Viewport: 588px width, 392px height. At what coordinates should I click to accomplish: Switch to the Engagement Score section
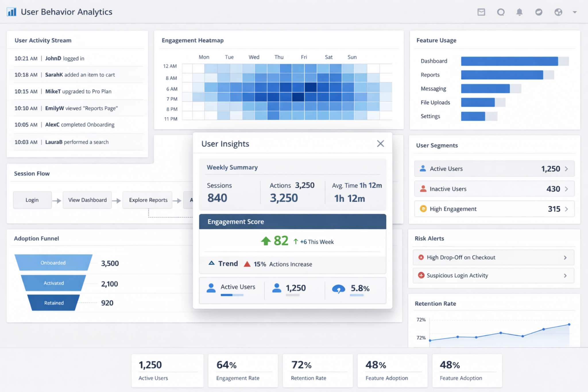click(x=235, y=221)
